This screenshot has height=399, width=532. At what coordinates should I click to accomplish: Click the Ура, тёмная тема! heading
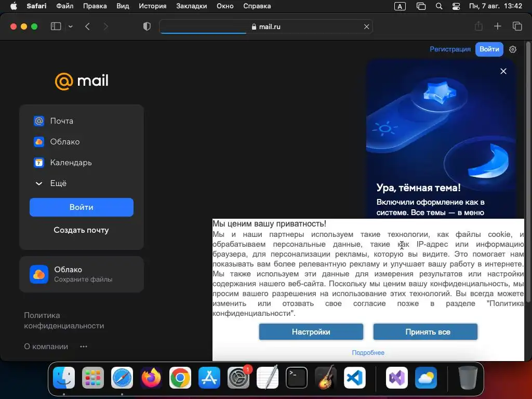coord(418,188)
